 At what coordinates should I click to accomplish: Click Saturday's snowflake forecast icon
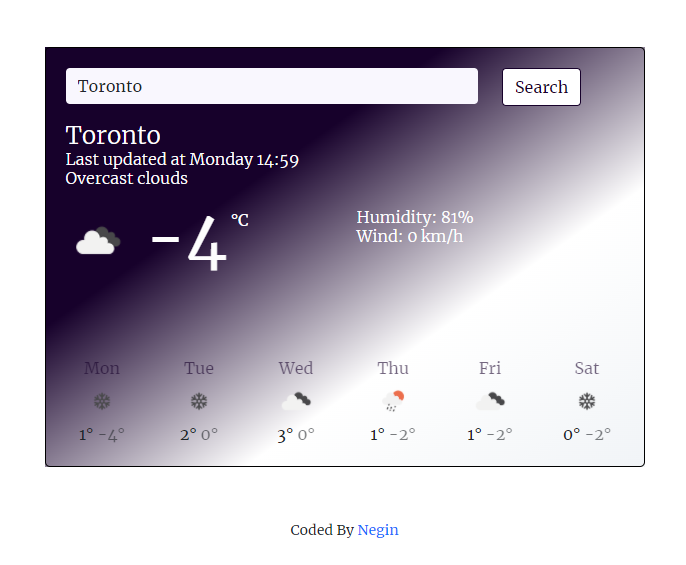pyautogui.click(x=587, y=402)
